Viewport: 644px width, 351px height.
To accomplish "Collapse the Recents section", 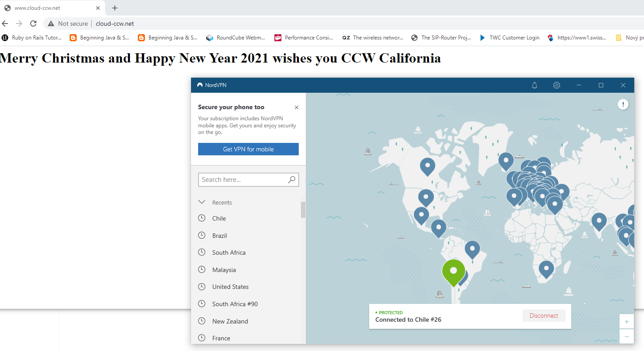I will [x=202, y=202].
